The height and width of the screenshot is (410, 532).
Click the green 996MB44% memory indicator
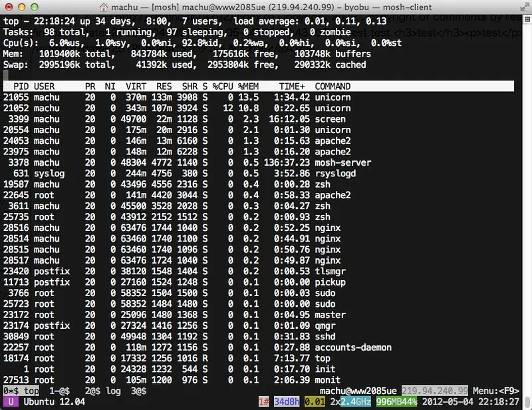point(396,402)
